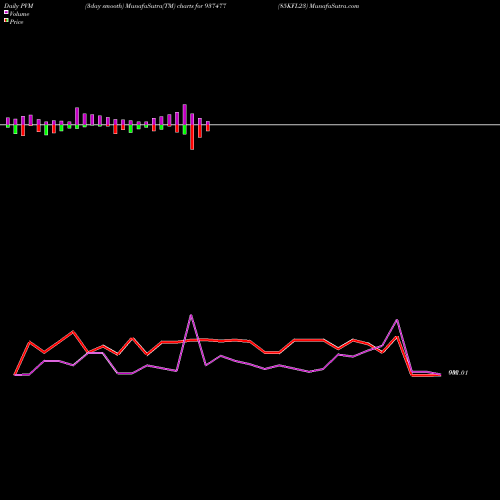The image size is (500, 500).
Task: Click the Volume legend color swatch
Action: pos(6,12)
